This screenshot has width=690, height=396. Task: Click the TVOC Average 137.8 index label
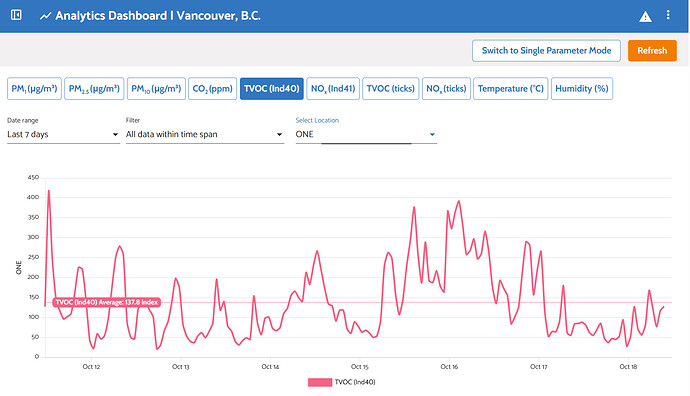tap(106, 302)
